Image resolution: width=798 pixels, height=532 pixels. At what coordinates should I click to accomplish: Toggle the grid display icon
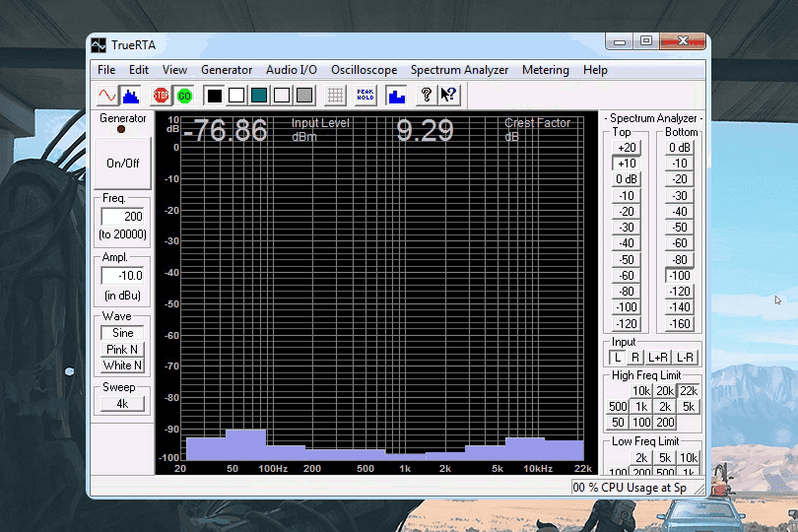336,96
